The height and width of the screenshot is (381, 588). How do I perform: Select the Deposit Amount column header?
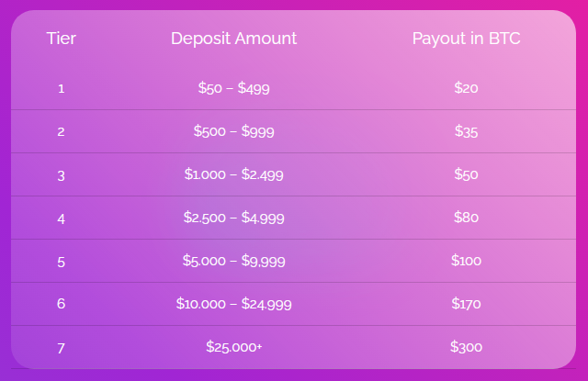(233, 39)
